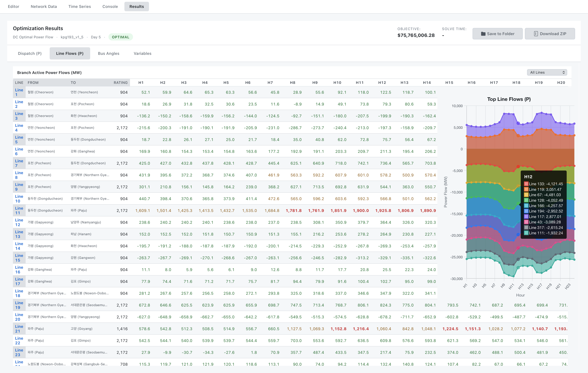This screenshot has height=373, width=588.
Task: Click the Line 1 link in the table
Action: click(19, 92)
